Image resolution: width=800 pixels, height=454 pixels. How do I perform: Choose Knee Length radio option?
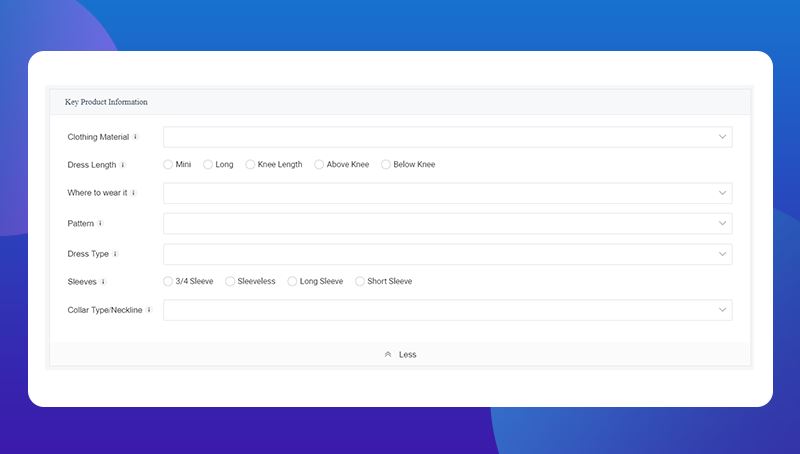coord(250,164)
